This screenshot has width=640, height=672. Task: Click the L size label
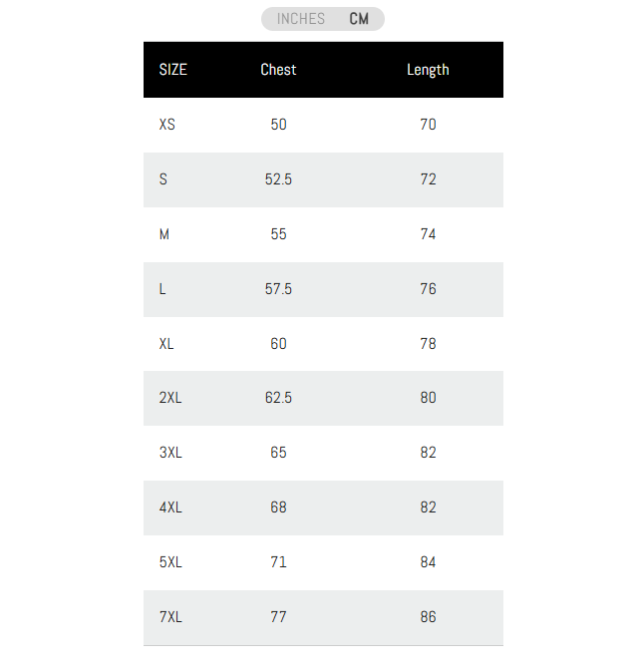click(162, 289)
